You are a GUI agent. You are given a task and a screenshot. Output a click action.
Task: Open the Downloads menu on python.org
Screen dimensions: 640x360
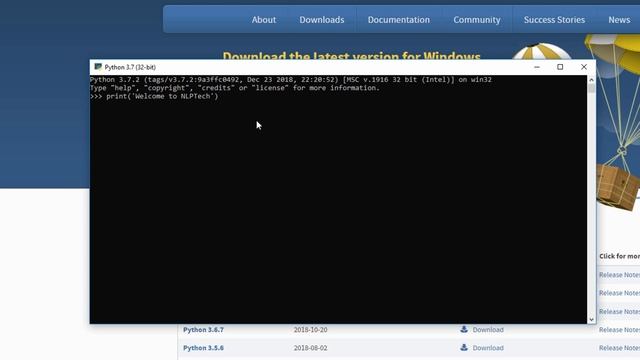point(322,20)
